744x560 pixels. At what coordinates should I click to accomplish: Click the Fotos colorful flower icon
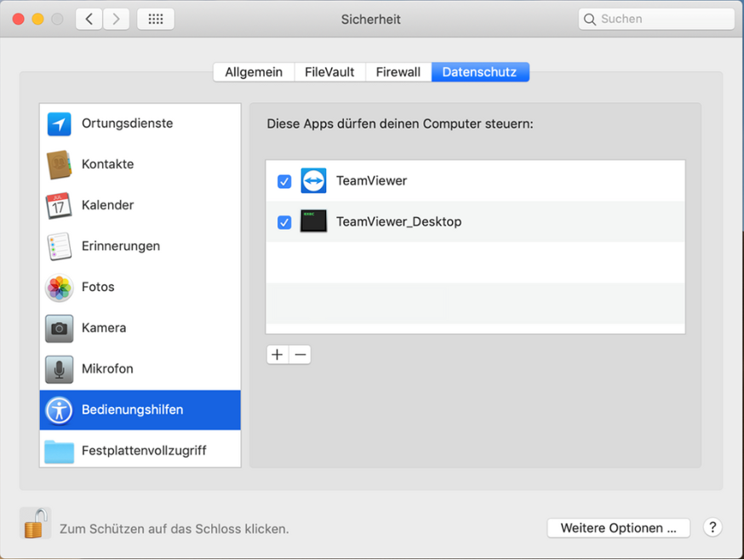60,288
